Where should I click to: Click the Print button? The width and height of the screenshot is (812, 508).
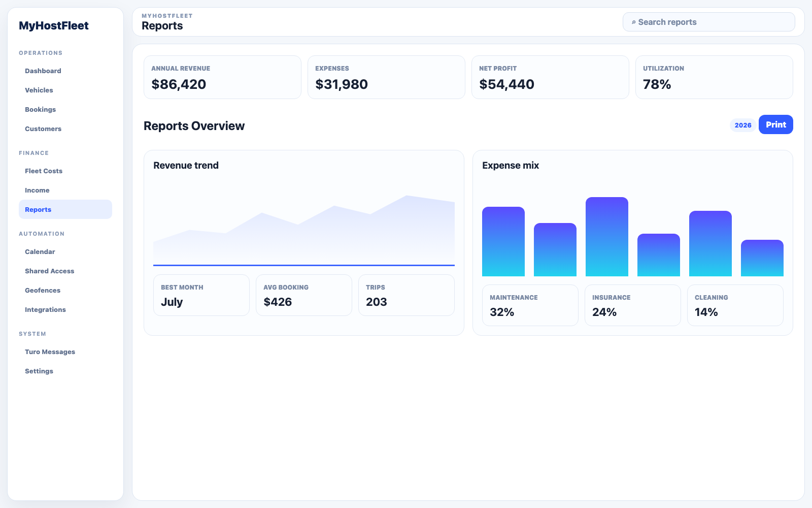click(775, 124)
